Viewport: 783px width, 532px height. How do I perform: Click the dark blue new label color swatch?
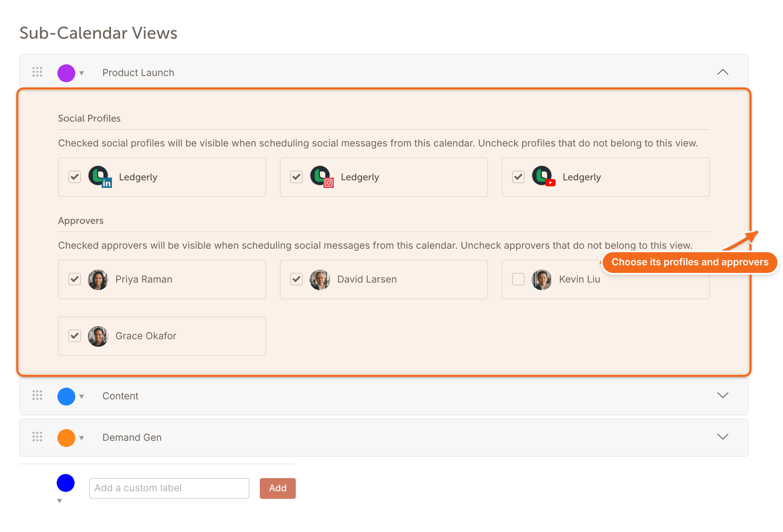pos(66,483)
